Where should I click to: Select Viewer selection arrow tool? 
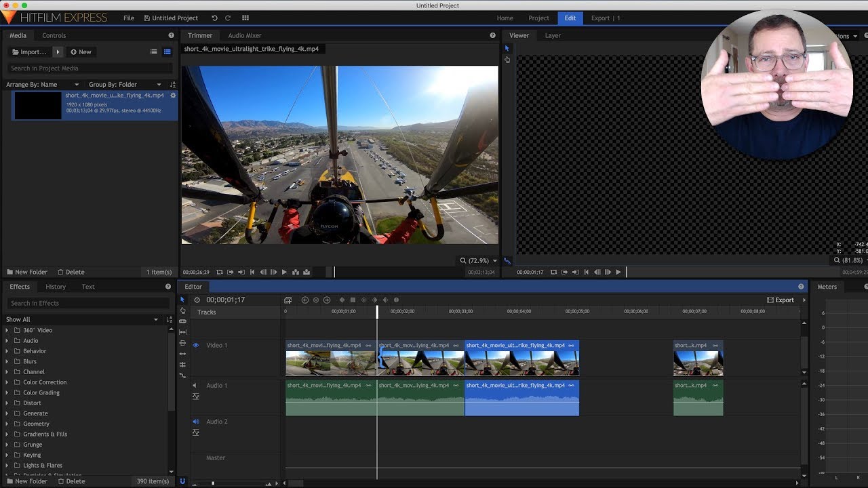tap(507, 49)
